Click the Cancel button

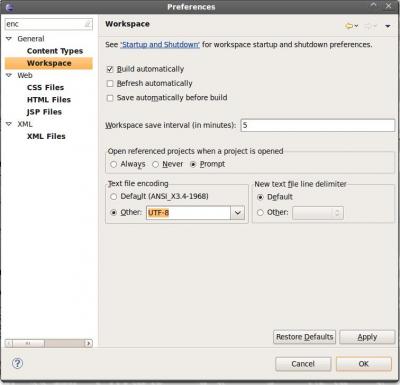point(303,364)
